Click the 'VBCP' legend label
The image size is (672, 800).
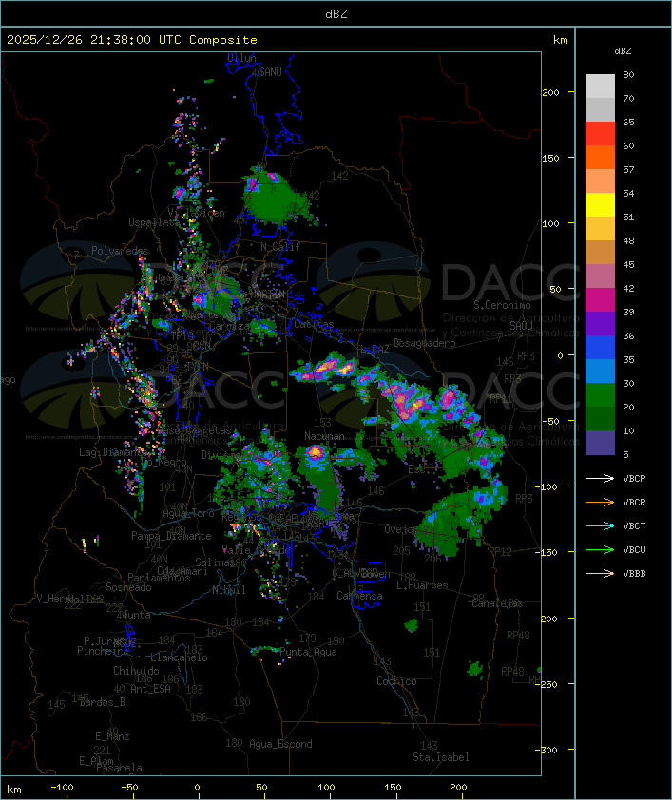tap(634, 479)
